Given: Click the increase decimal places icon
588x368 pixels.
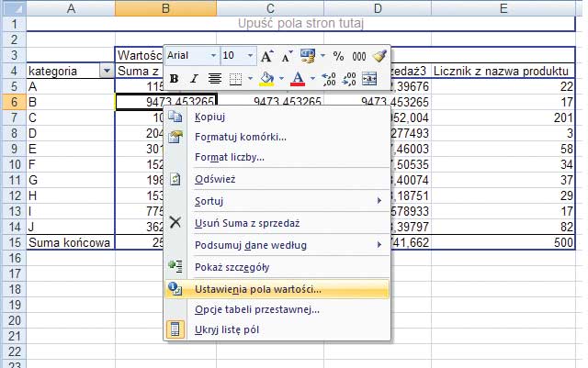Looking at the screenshot, I should tap(328, 79).
